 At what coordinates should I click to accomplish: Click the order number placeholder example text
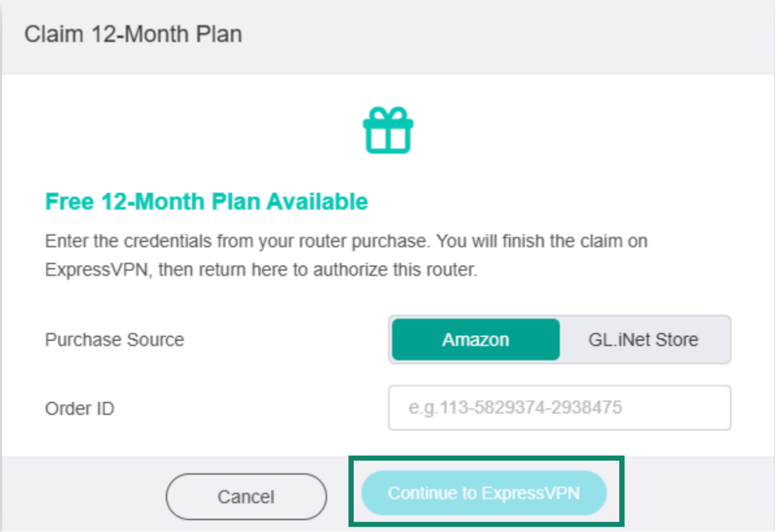[515, 408]
